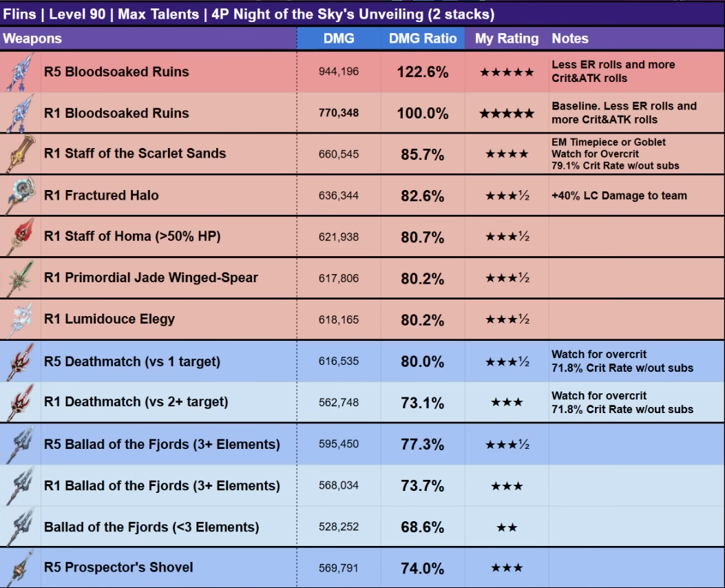Click the 569,791 damage value
The width and height of the screenshot is (725, 588).
coord(339,568)
